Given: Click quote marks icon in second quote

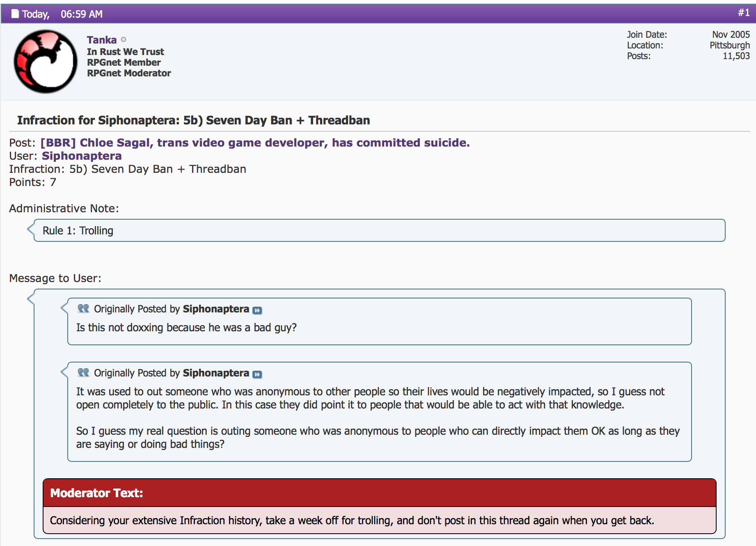Looking at the screenshot, I should click(x=83, y=372).
